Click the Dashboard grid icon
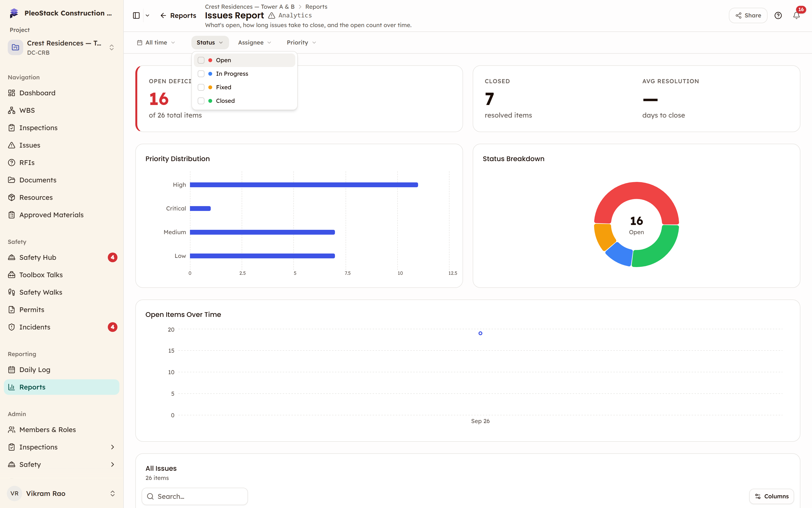This screenshot has width=812, height=508. click(x=12, y=93)
